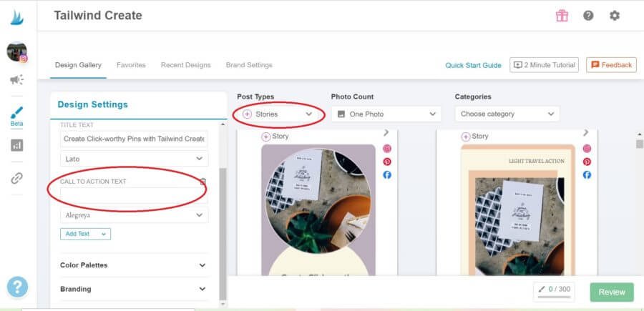Switch to the Brand Settings tab
The width and height of the screenshot is (644, 311).
pyautogui.click(x=249, y=65)
